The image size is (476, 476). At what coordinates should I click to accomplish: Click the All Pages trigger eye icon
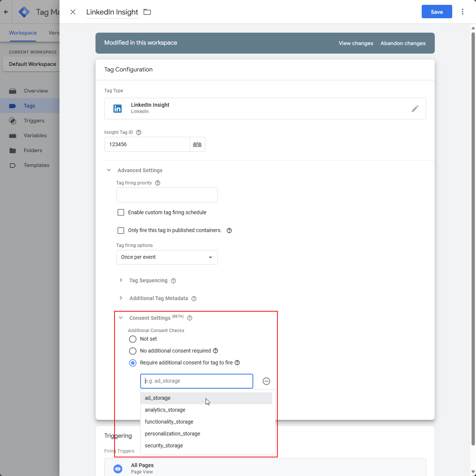tap(118, 469)
